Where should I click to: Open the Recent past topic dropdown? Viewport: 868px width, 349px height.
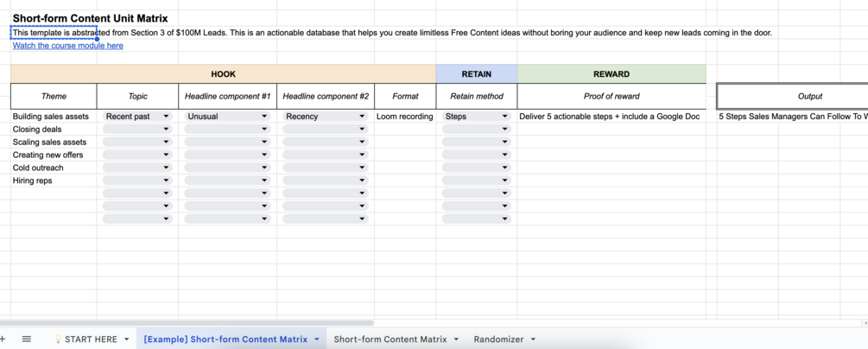coord(166,117)
